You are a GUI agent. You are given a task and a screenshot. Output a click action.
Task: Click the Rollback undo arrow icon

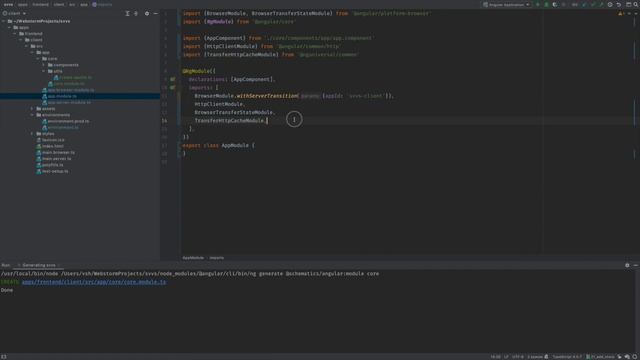618,4
